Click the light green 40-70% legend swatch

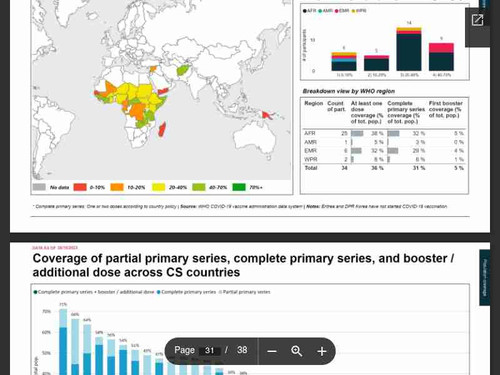tap(198, 187)
